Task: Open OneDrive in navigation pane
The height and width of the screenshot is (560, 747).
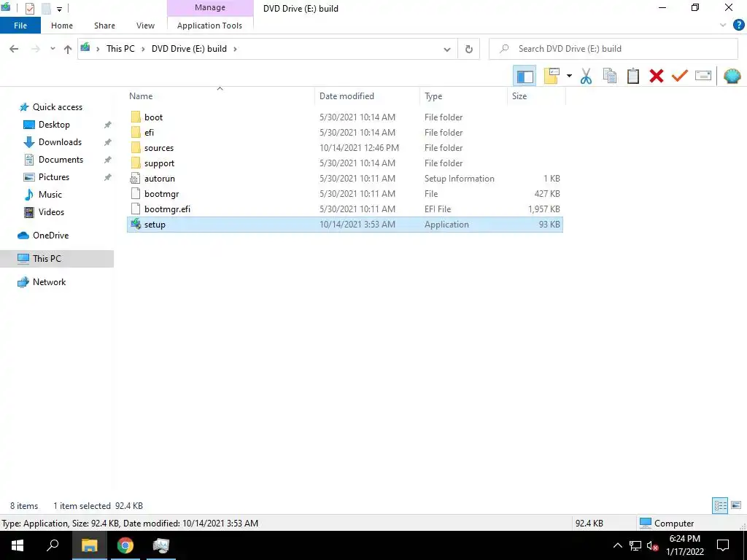Action: (50, 236)
